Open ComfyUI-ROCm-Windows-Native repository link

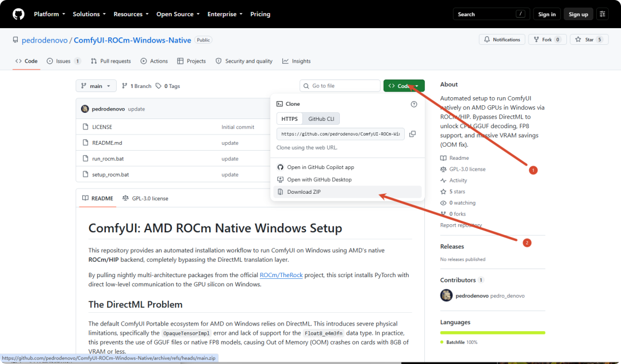click(132, 40)
